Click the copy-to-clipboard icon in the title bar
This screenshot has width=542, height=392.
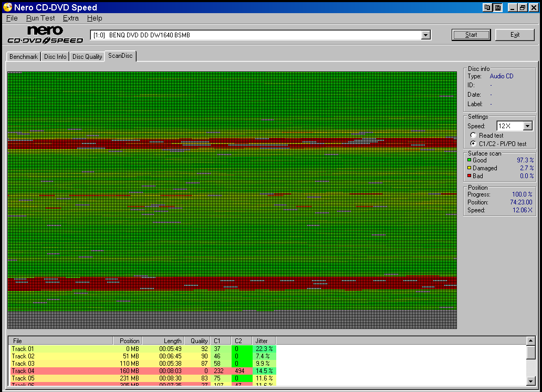click(x=487, y=7)
